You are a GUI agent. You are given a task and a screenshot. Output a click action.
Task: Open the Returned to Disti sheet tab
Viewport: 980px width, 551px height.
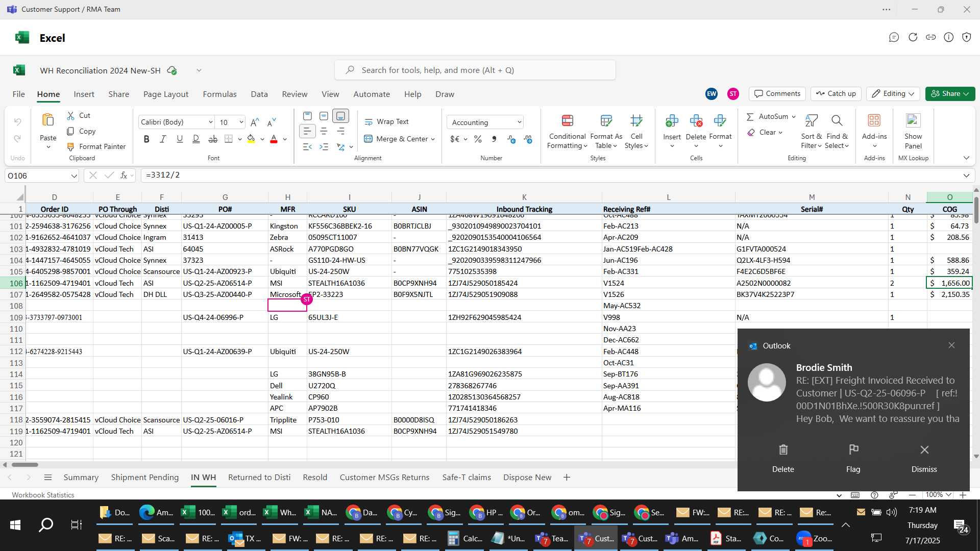point(259,478)
